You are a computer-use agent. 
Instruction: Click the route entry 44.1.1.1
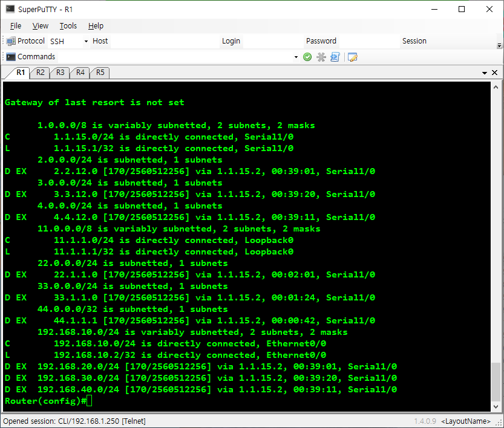(189, 320)
